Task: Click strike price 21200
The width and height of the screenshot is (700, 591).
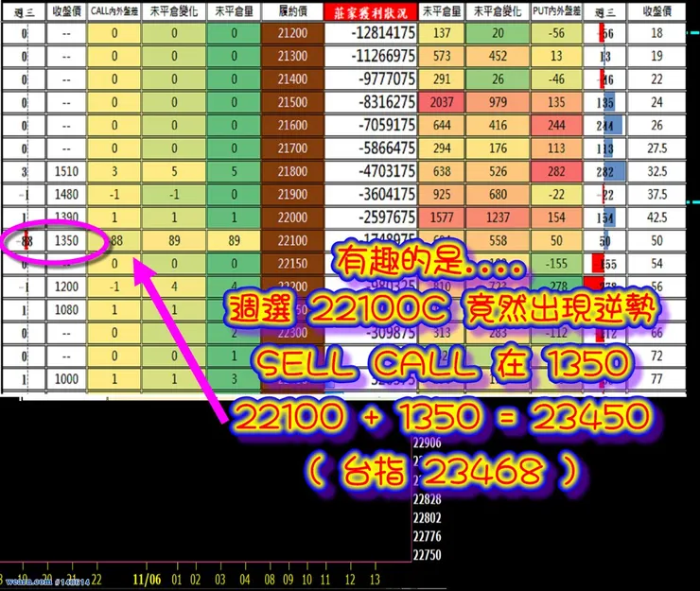Action: (292, 33)
